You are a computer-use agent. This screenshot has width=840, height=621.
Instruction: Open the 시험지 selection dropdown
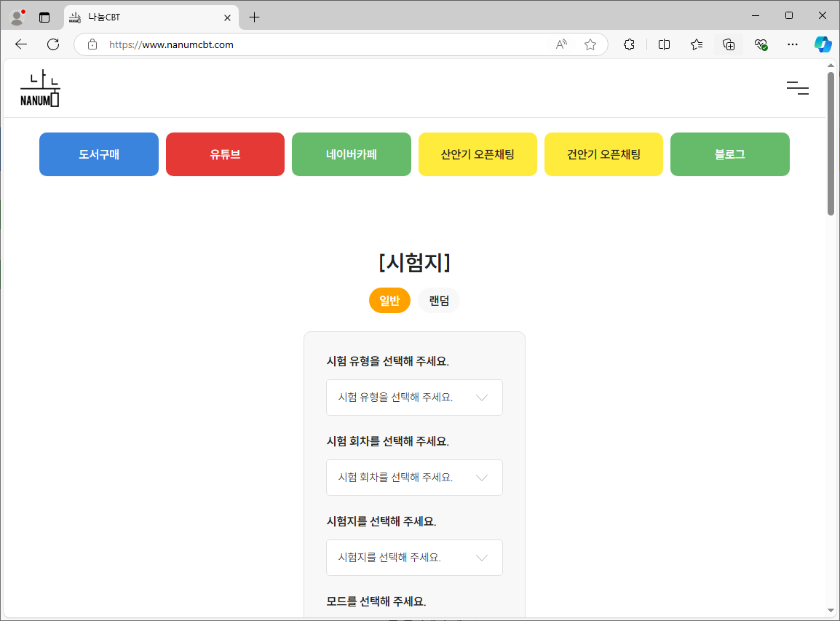coord(414,558)
